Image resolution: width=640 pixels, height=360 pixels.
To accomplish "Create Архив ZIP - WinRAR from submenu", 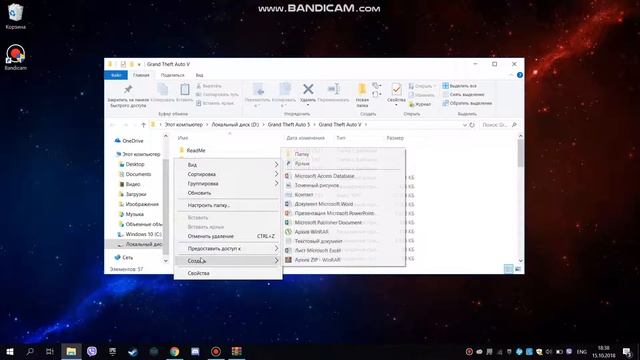I will (343, 260).
